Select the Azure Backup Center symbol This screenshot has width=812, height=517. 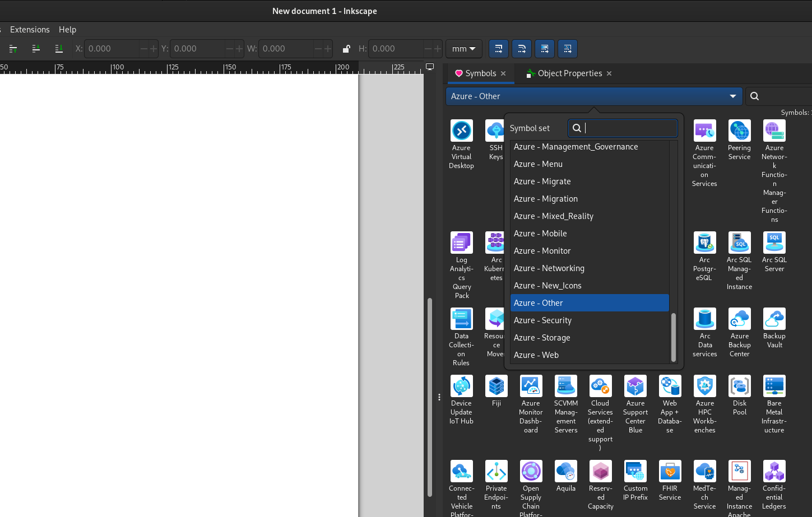click(739, 332)
